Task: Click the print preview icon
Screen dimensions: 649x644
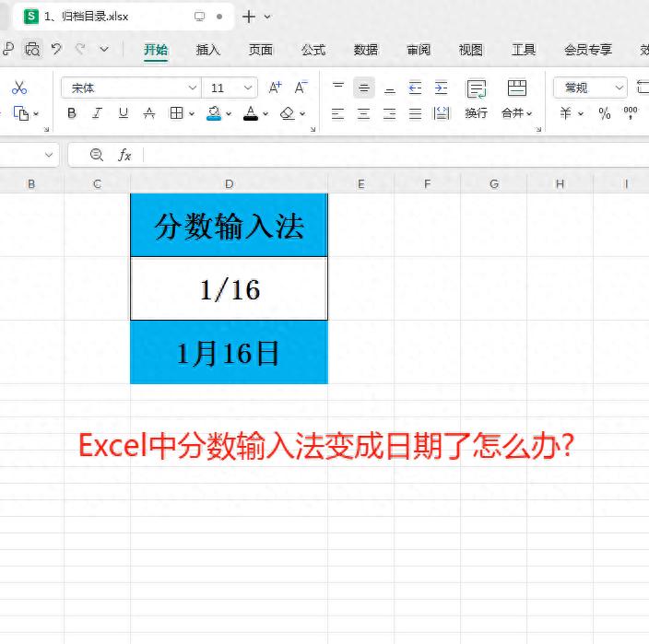Action: 32,50
